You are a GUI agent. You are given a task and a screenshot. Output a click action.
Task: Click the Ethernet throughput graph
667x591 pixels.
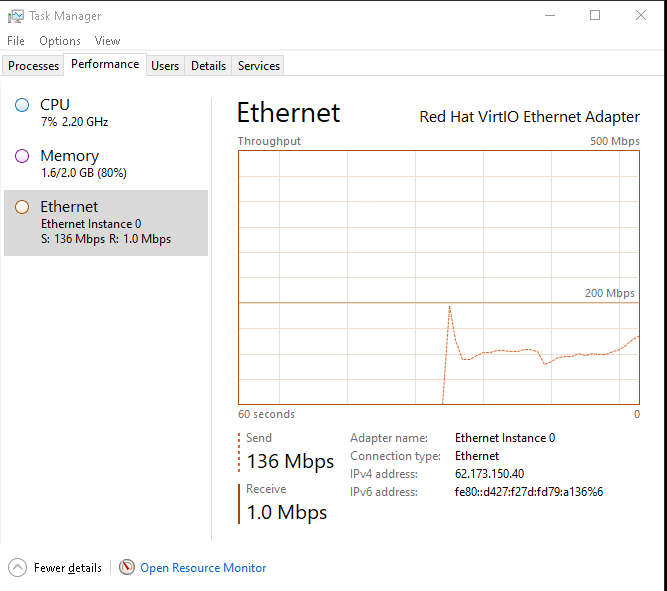(x=438, y=277)
